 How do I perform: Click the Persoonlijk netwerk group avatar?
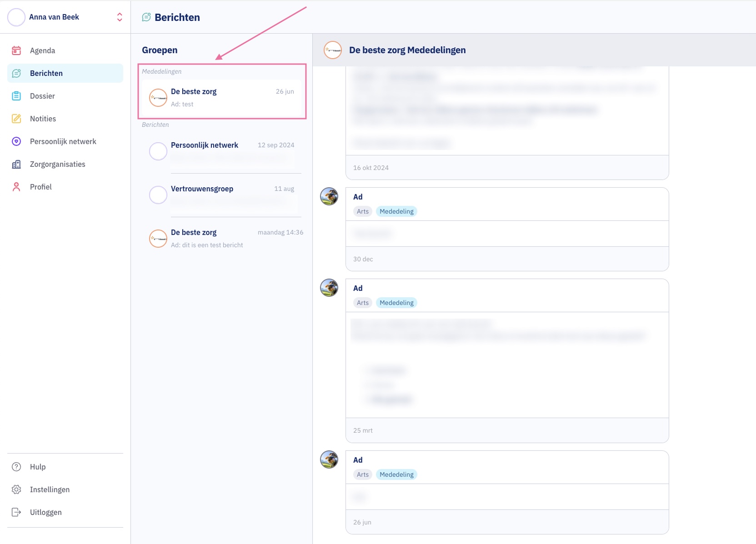pos(158,151)
